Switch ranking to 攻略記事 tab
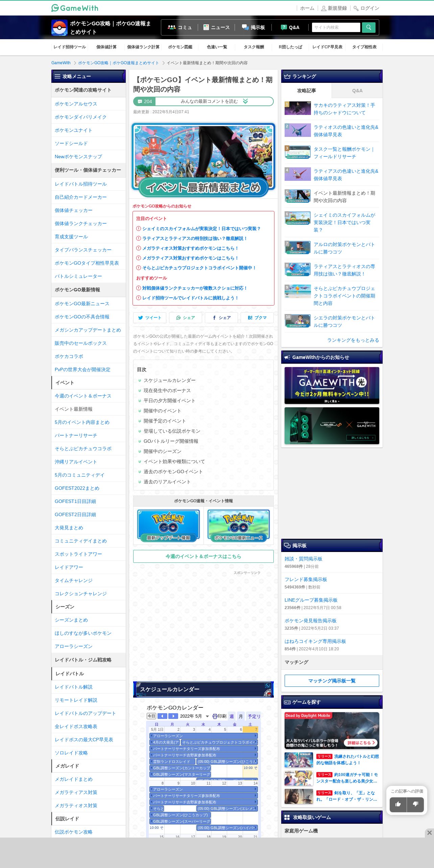 [x=307, y=91]
